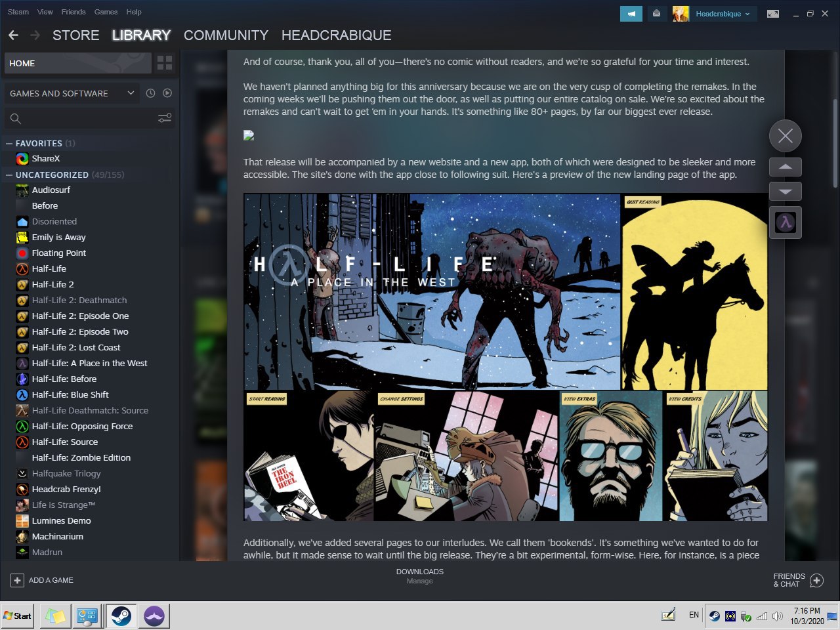Click Add a Game label

(51, 580)
